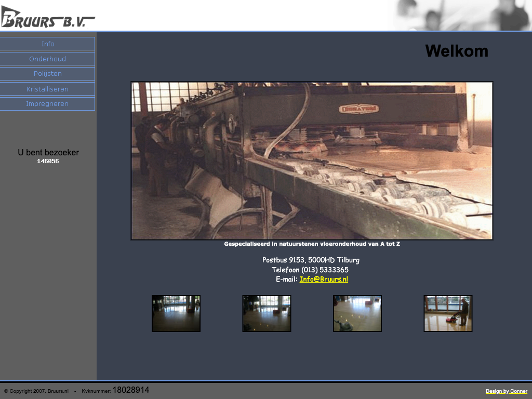Open the Kristalliseren menu item
Screen dimensions: 532x399
coord(48,89)
